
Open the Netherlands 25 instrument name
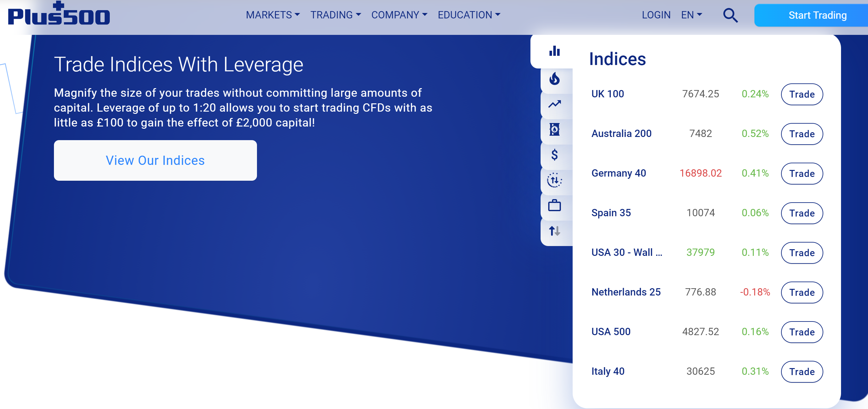[x=626, y=292]
